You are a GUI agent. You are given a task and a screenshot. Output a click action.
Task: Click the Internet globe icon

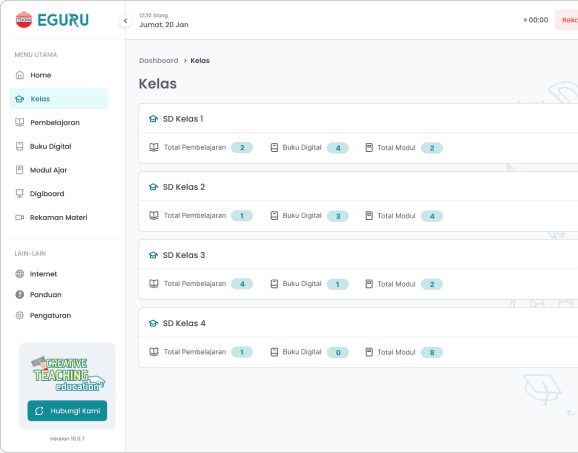coord(20,274)
